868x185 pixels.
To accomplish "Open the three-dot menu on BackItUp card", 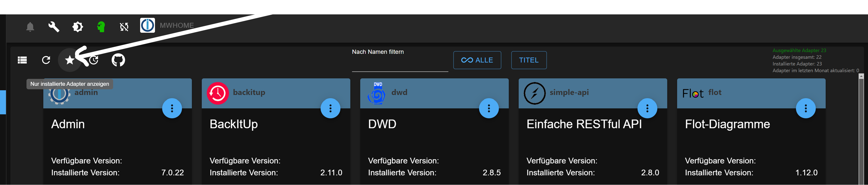I will point(330,108).
